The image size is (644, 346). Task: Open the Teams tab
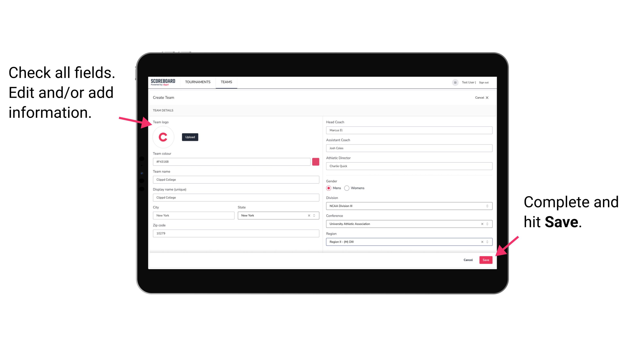click(226, 82)
